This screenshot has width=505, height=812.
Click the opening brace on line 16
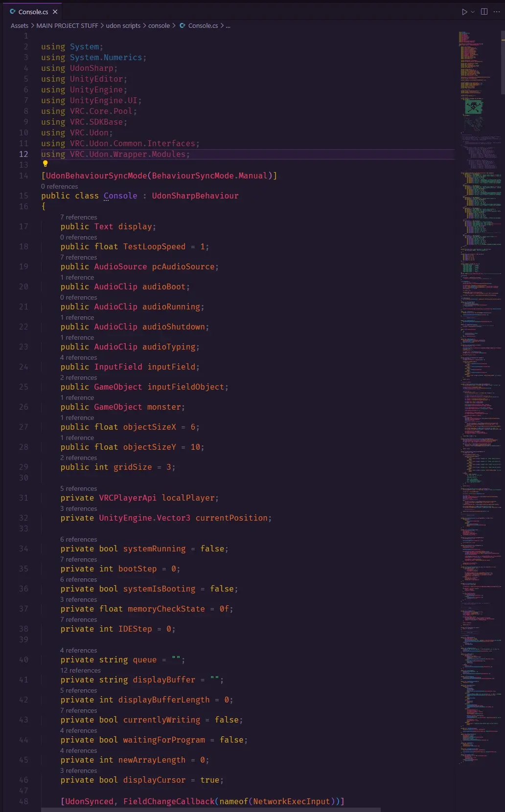(x=44, y=206)
